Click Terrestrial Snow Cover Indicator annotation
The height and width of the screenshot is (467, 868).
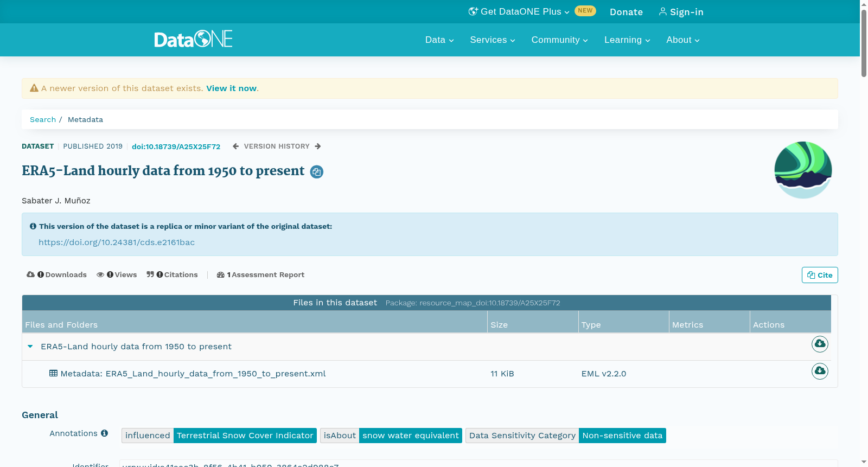point(245,436)
